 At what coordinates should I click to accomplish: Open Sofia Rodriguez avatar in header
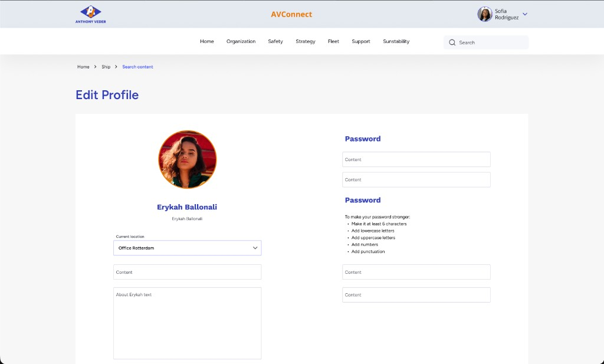[485, 14]
